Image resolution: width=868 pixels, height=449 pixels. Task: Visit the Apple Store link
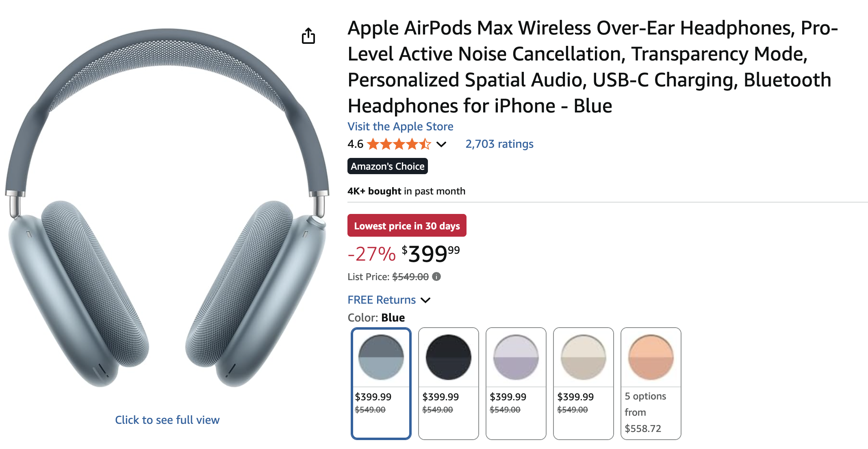pyautogui.click(x=400, y=127)
